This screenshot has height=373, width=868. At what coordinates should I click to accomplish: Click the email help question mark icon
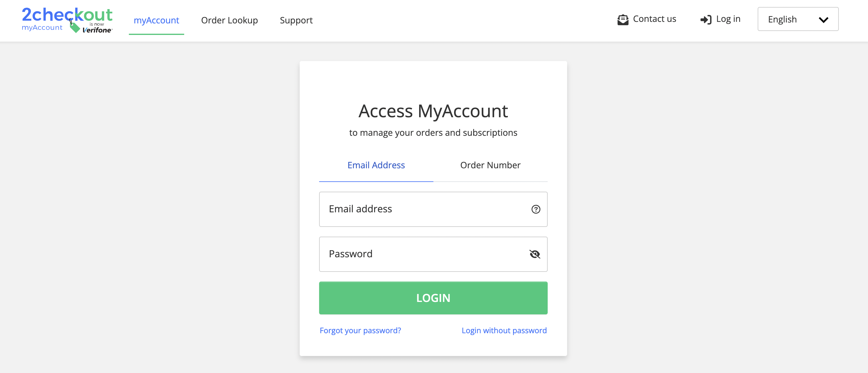point(536,209)
